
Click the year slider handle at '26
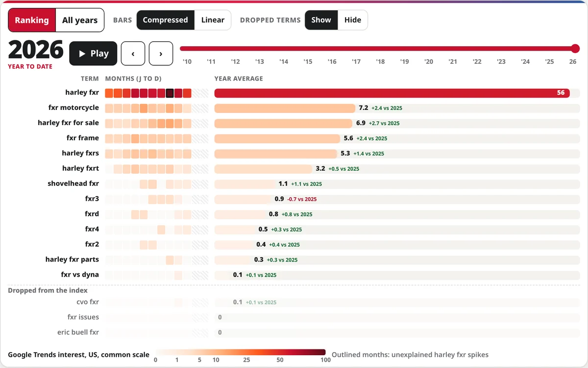575,48
